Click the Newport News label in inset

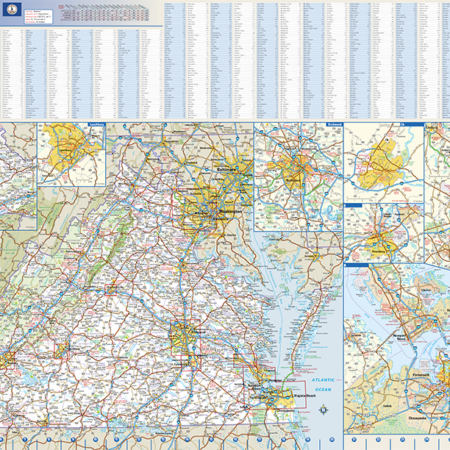[x=399, y=337]
